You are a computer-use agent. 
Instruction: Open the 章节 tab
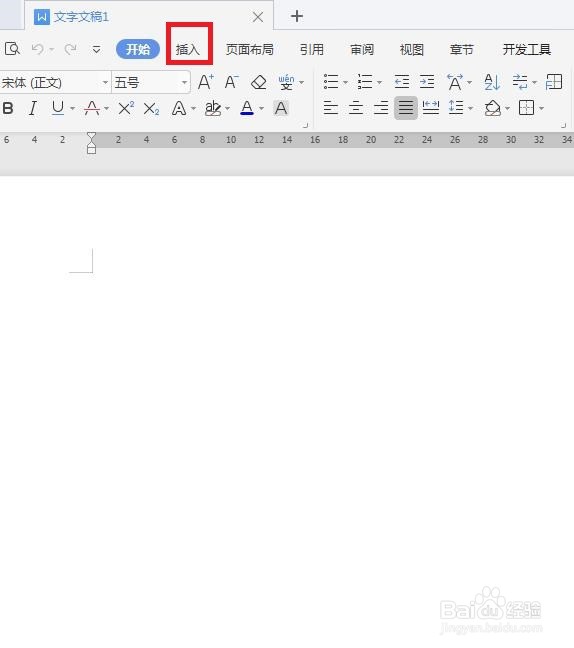click(462, 49)
